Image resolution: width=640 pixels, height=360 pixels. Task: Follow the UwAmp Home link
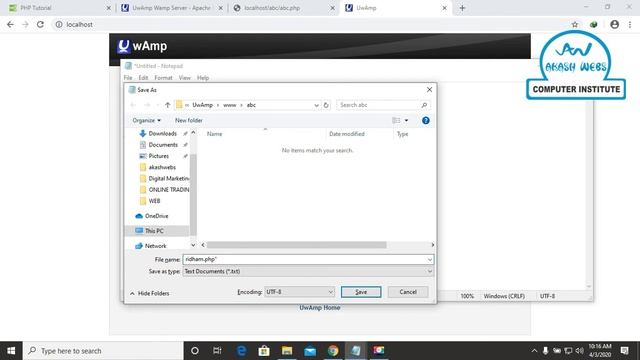pos(320,308)
